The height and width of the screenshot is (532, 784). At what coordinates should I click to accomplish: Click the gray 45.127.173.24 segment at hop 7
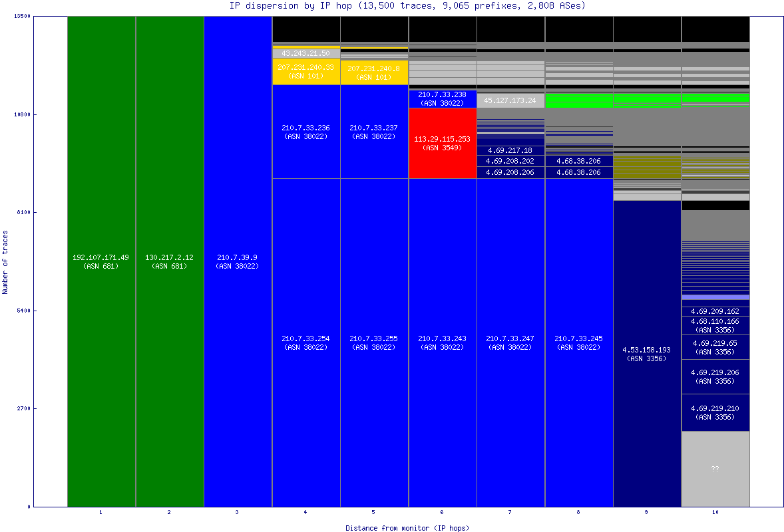click(510, 100)
